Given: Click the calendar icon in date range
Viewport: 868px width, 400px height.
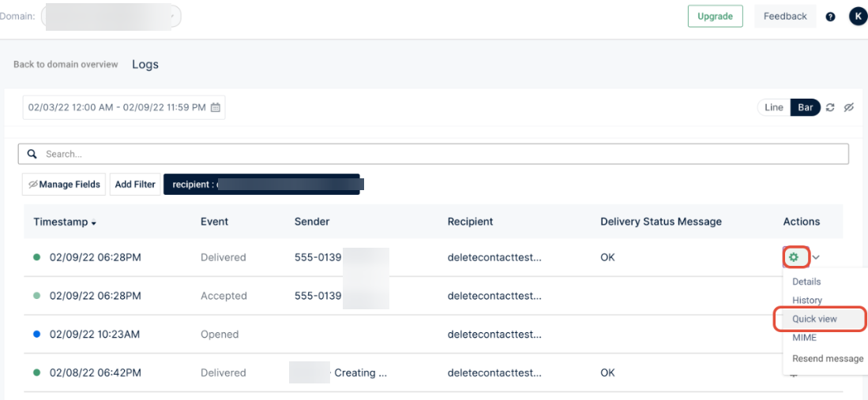Looking at the screenshot, I should coord(216,107).
